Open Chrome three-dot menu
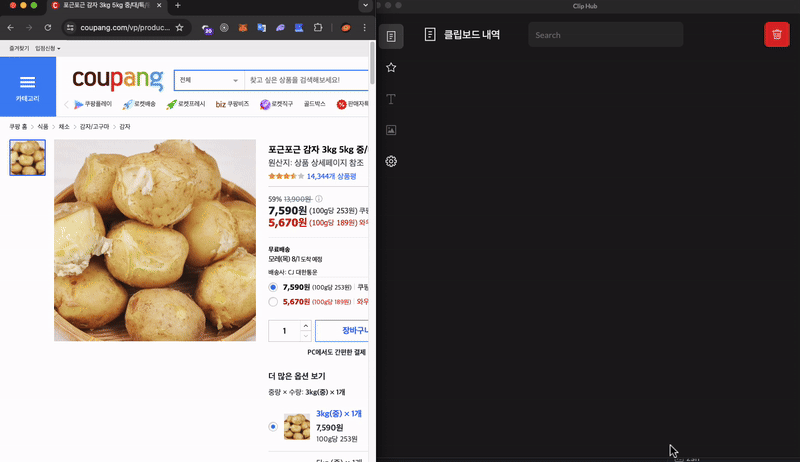 coord(364,28)
